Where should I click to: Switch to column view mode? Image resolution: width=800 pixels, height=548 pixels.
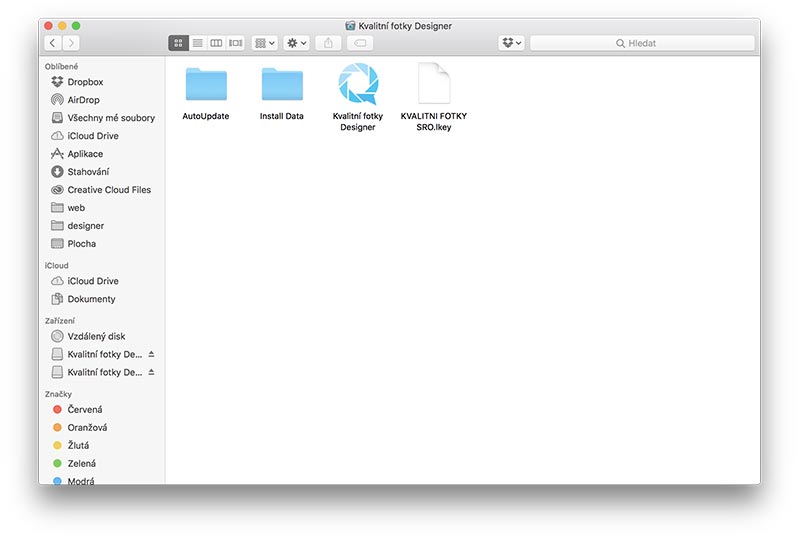click(216, 43)
